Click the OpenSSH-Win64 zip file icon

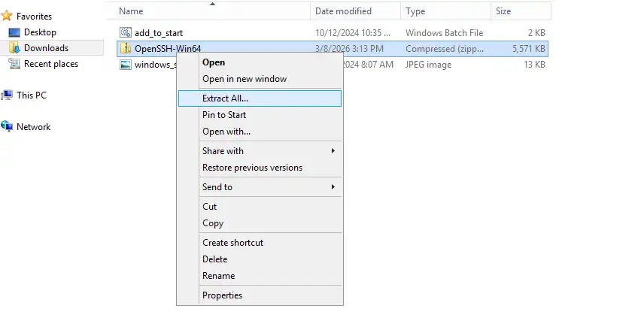(126, 49)
